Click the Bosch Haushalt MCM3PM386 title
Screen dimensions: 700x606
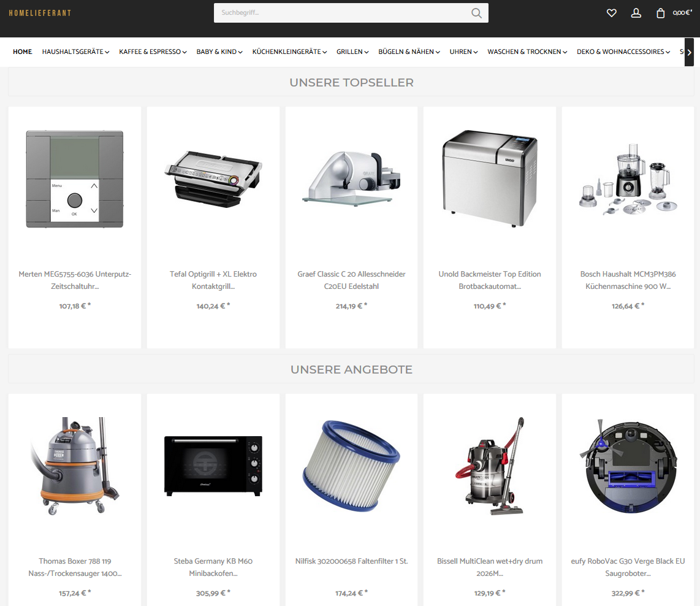click(628, 280)
